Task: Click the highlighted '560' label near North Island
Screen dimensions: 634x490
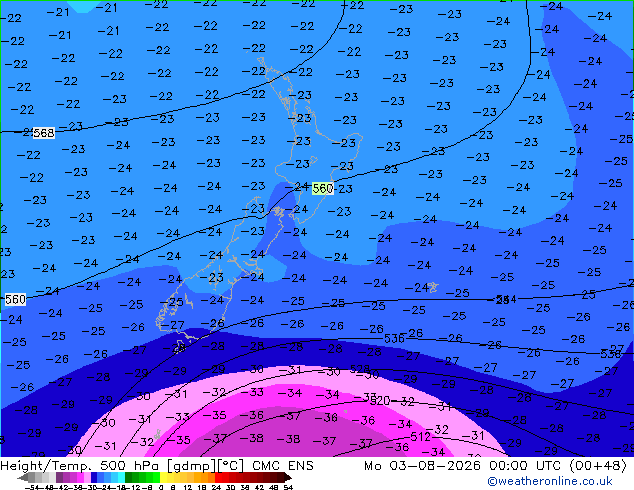Action: 323,188
